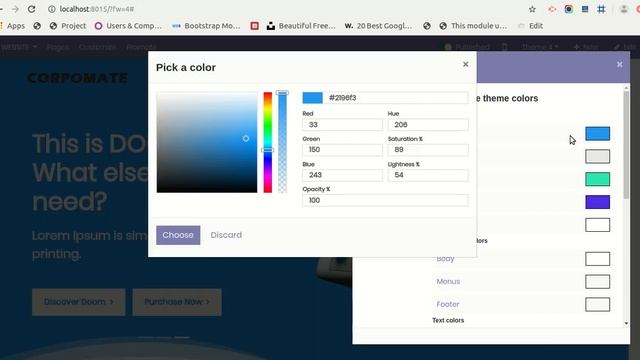Image resolution: width=640 pixels, height=360 pixels.
Task: Select the purple theme color swatch
Action: 598,202
